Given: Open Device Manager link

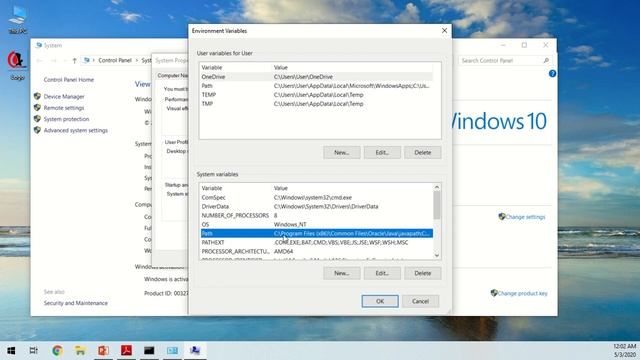Looking at the screenshot, I should pos(64,97).
